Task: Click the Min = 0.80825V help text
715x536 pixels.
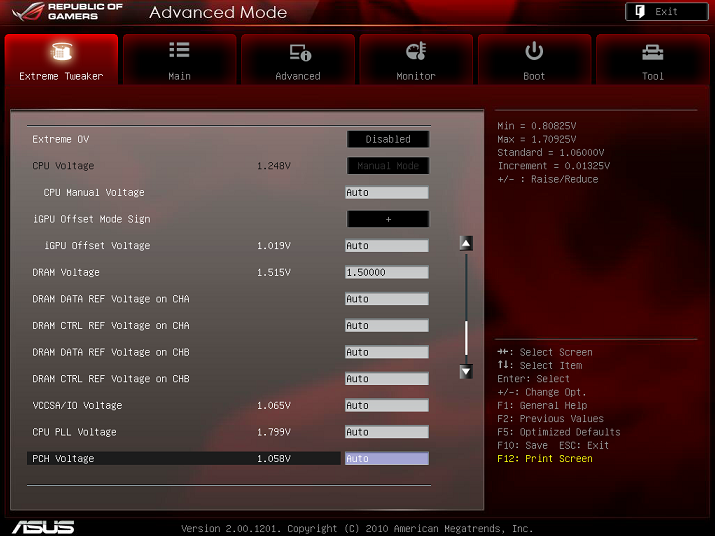Action: click(537, 126)
